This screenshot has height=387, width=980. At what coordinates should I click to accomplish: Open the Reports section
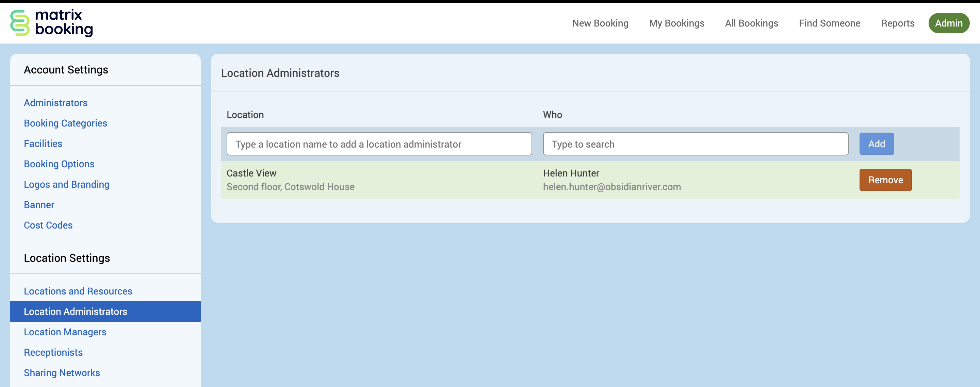click(x=897, y=23)
